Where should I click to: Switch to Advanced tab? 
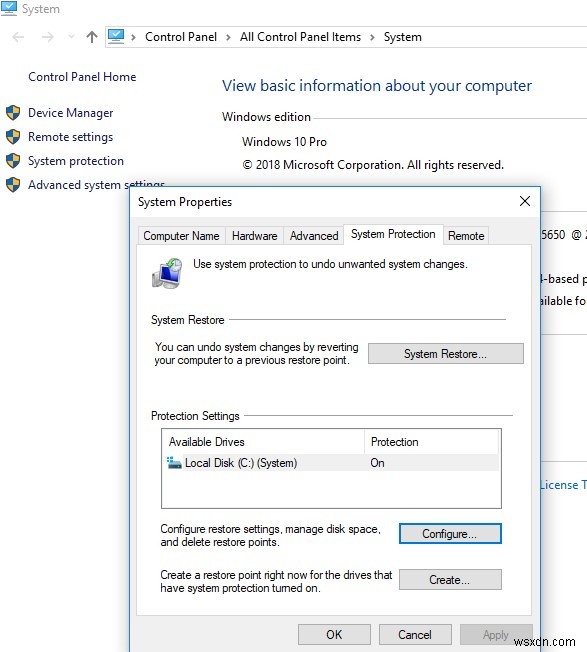click(314, 236)
